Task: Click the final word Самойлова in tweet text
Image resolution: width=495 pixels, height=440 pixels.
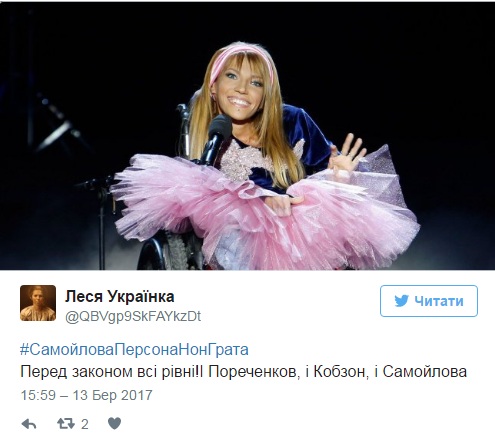Action: [424, 372]
